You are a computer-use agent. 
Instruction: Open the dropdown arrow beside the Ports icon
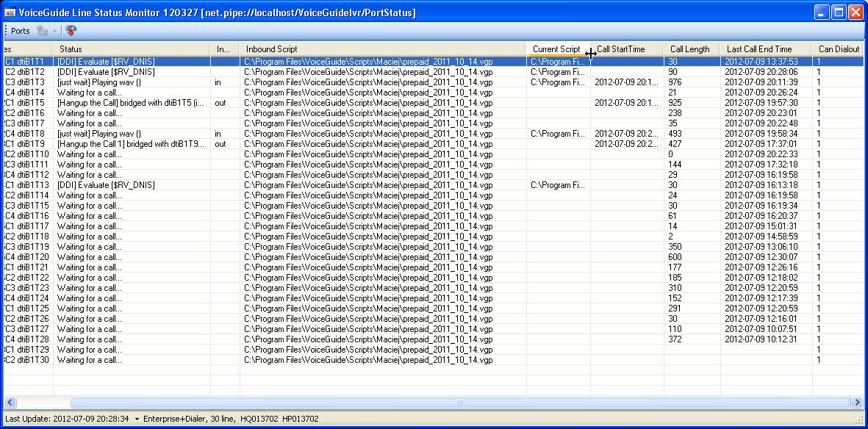[x=54, y=31]
